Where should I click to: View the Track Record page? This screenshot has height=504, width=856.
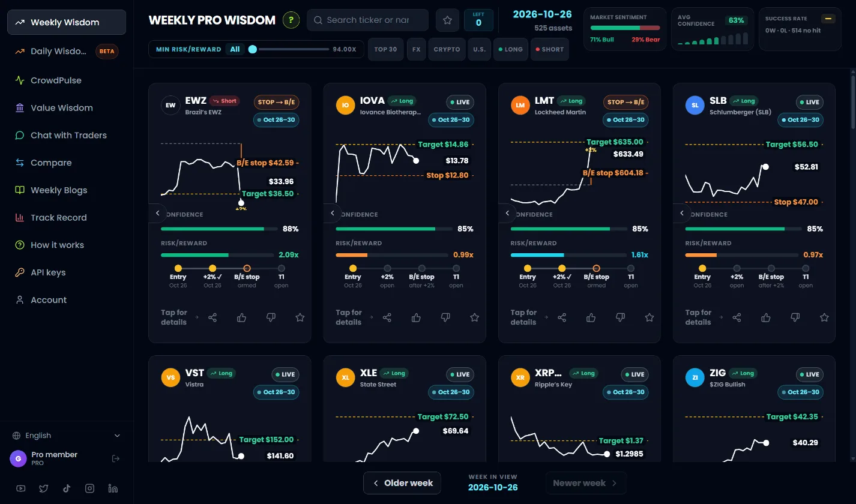67,218
